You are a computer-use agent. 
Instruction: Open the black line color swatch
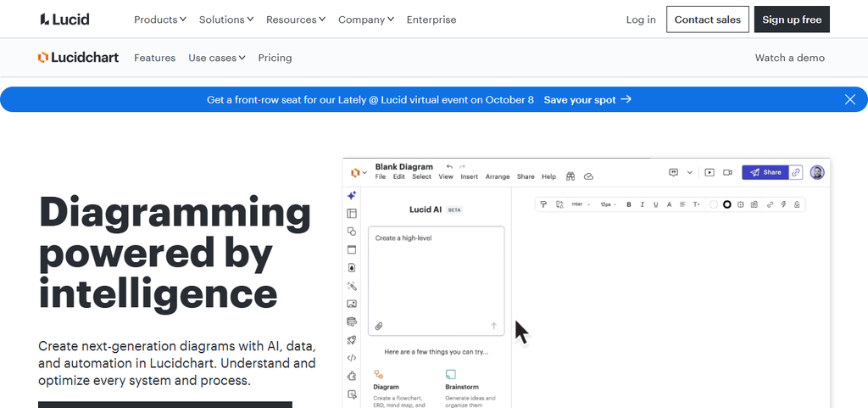(726, 204)
